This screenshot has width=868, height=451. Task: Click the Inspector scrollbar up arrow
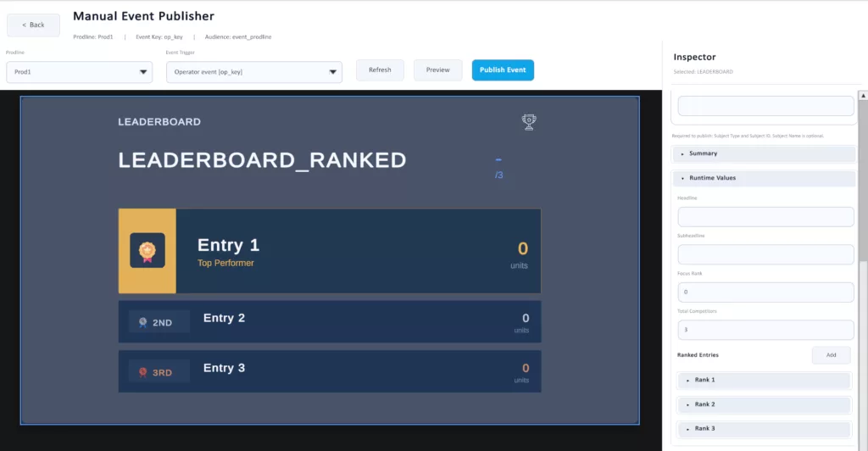pyautogui.click(x=863, y=96)
